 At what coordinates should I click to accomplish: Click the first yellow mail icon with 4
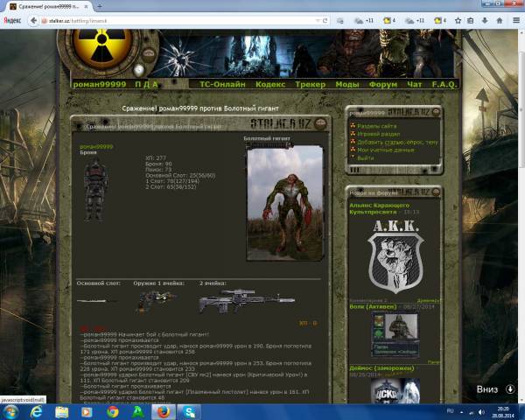click(389, 20)
